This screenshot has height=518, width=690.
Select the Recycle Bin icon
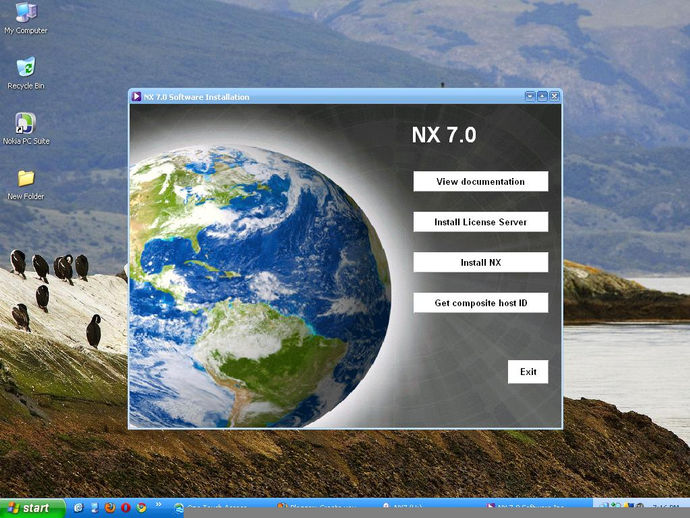[x=26, y=73]
